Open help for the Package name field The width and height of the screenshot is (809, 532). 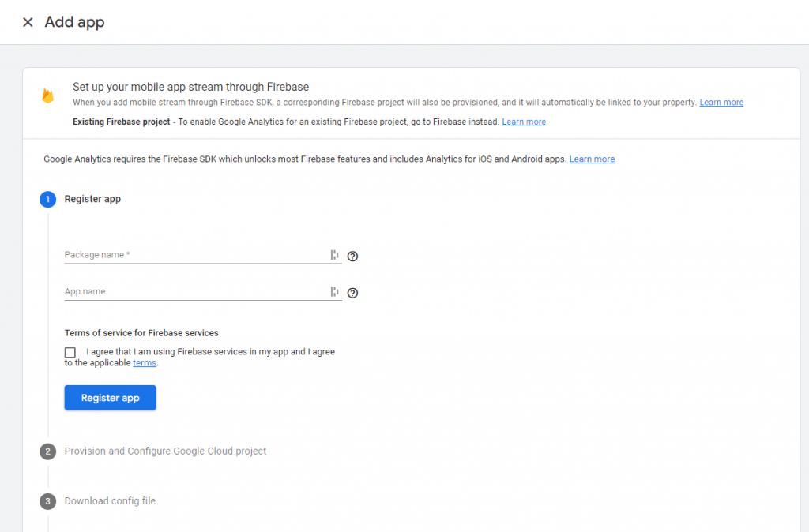(352, 257)
